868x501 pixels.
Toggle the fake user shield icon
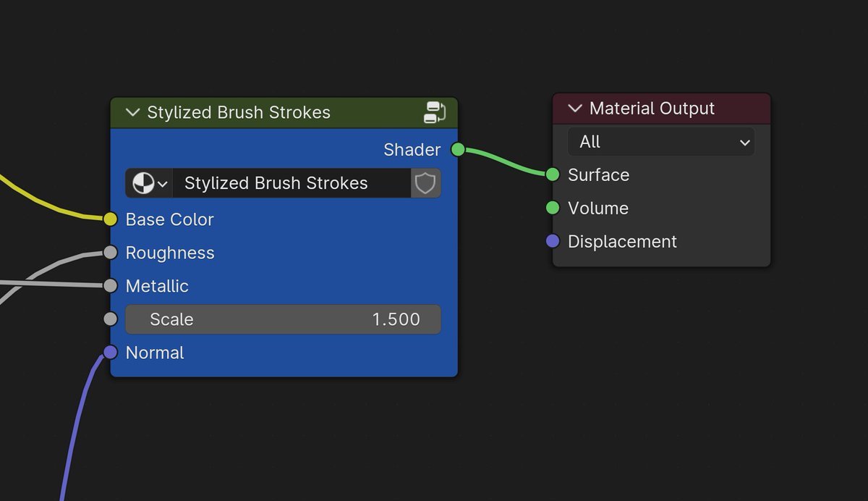pyautogui.click(x=425, y=183)
